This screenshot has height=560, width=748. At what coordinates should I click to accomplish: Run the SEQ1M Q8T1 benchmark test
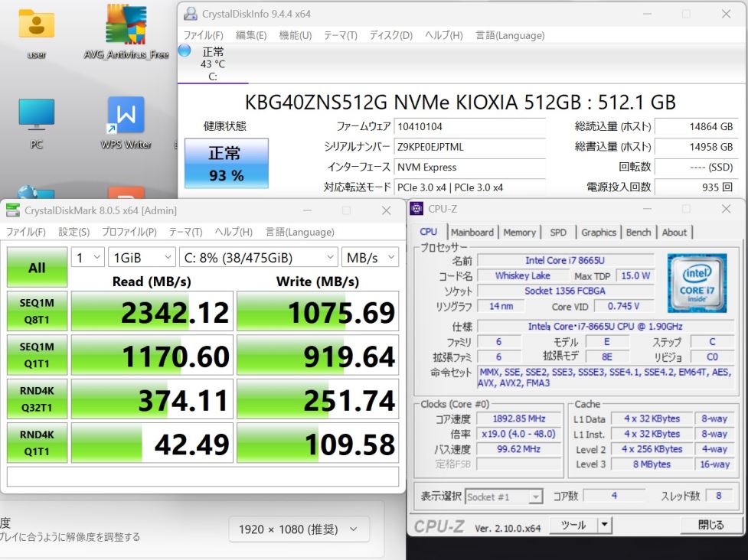point(37,311)
